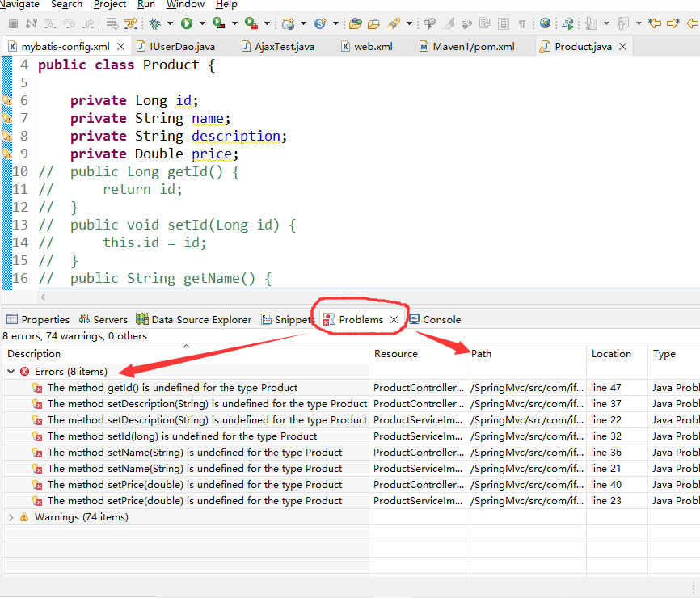Toggle Use Step Filters icon
700x598 pixels.
pyautogui.click(x=131, y=23)
